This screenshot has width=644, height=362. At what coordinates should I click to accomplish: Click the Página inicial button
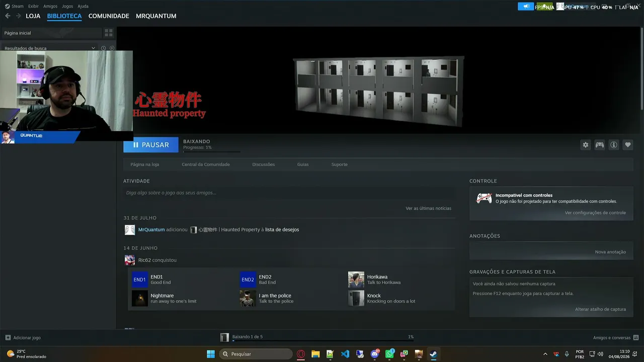pyautogui.click(x=51, y=33)
